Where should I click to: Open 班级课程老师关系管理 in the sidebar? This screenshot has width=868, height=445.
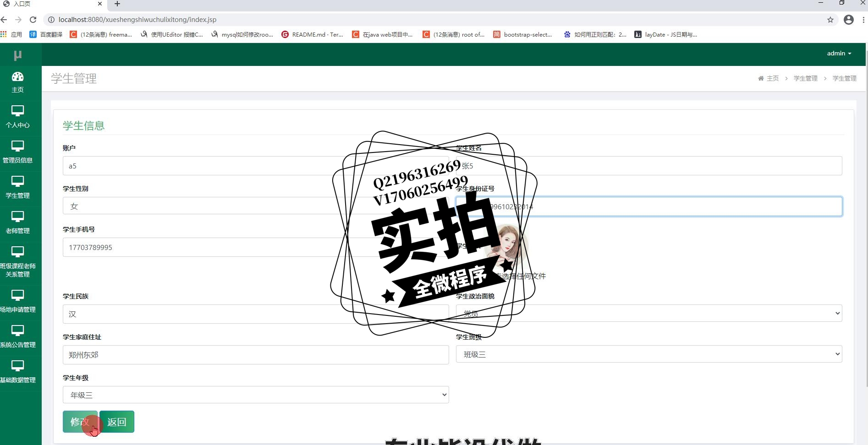pyautogui.click(x=17, y=262)
